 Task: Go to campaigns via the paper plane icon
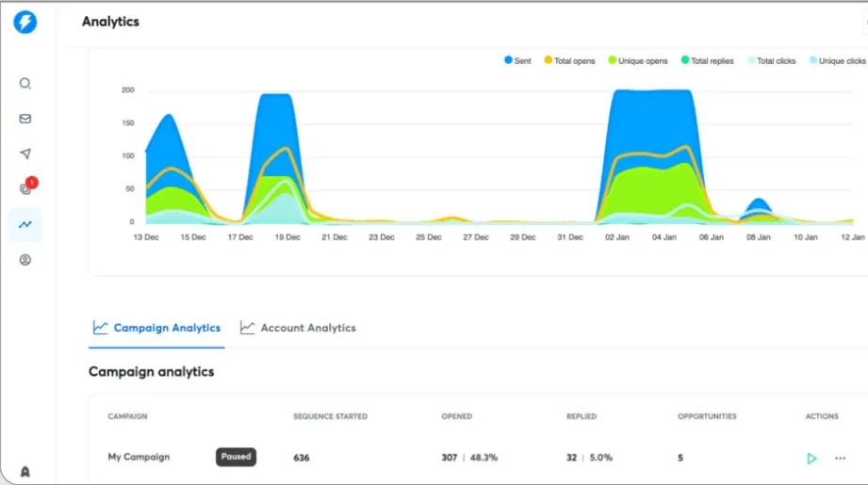point(25,154)
